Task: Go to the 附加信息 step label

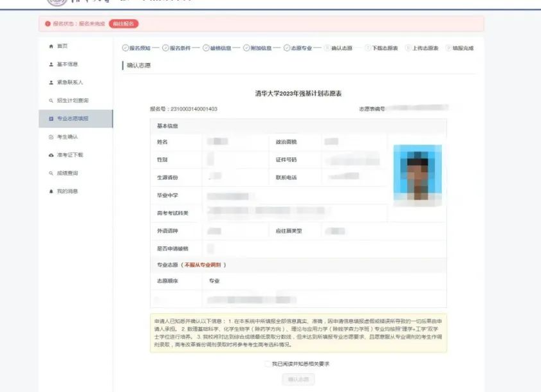Action: click(261, 48)
